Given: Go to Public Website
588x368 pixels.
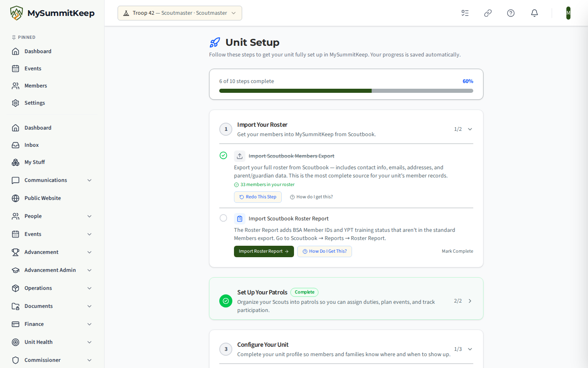Looking at the screenshot, I should tap(52, 198).
